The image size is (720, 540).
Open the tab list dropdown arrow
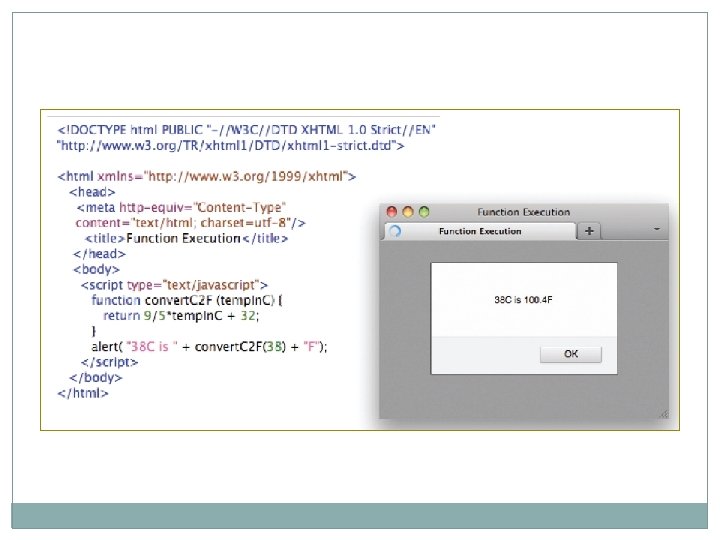657,229
